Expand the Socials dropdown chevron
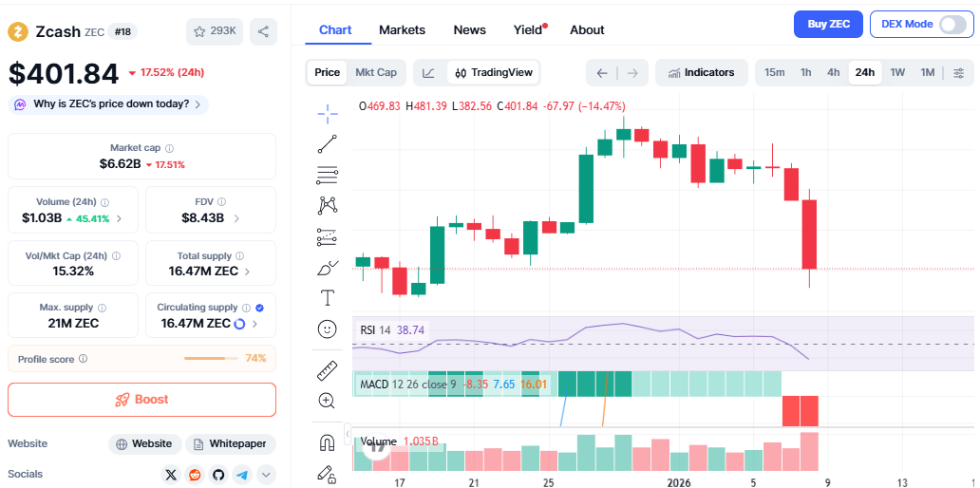The image size is (980, 488). click(267, 475)
